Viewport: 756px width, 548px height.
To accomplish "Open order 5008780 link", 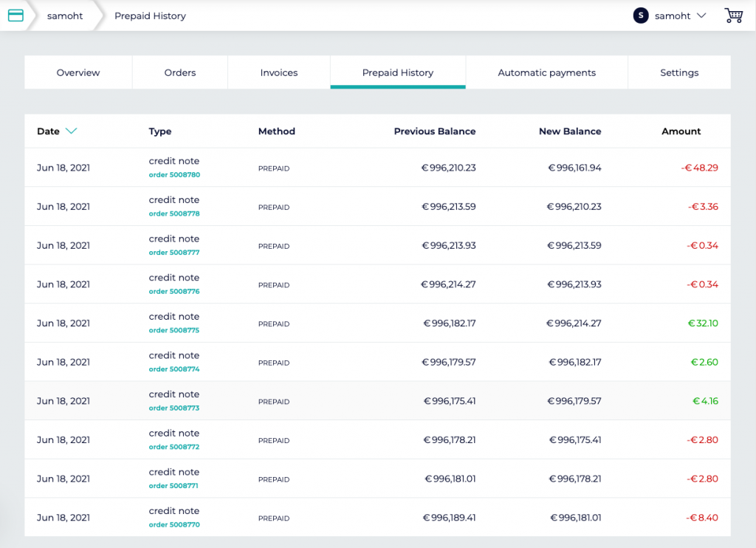I will click(174, 175).
